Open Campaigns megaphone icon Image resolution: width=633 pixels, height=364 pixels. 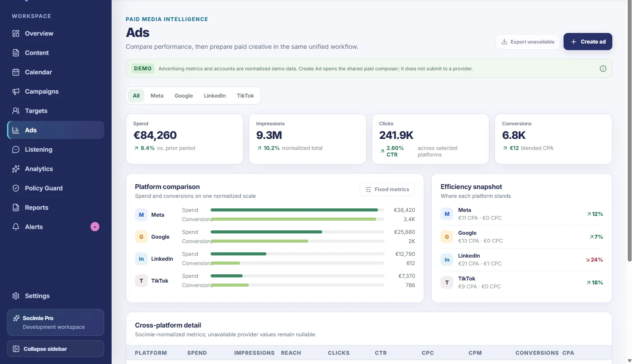coord(16,91)
